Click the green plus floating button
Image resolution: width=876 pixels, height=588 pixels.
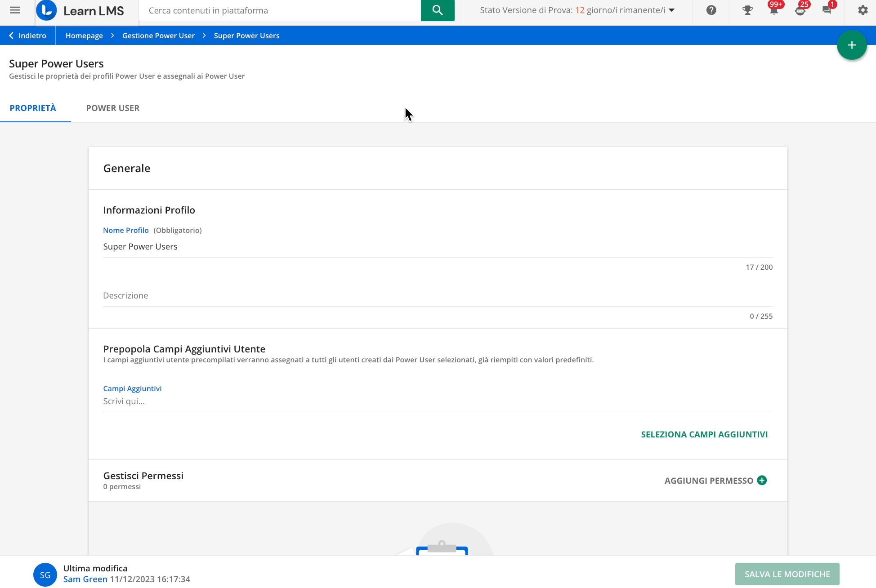[852, 45]
